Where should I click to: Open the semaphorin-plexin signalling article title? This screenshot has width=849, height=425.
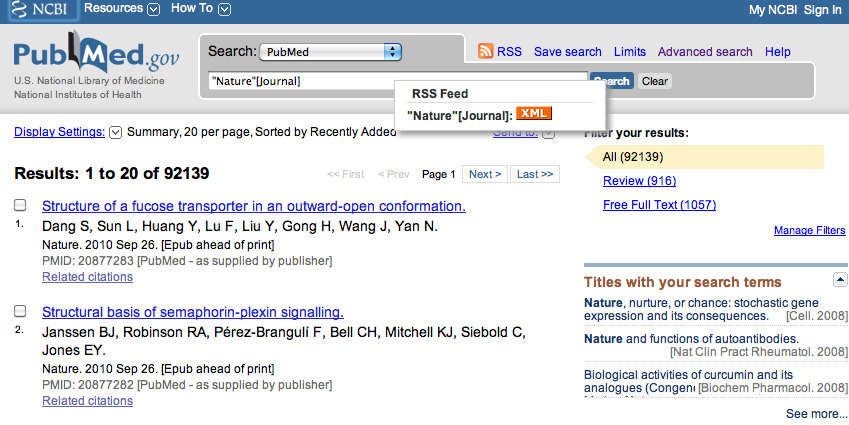pyautogui.click(x=193, y=312)
